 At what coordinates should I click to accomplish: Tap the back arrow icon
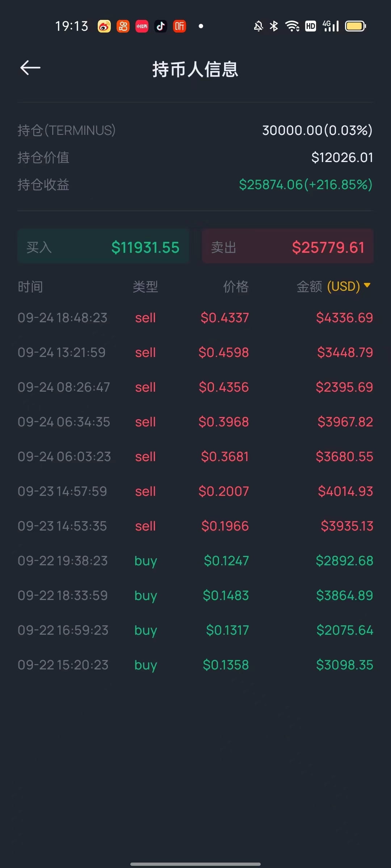click(x=30, y=68)
